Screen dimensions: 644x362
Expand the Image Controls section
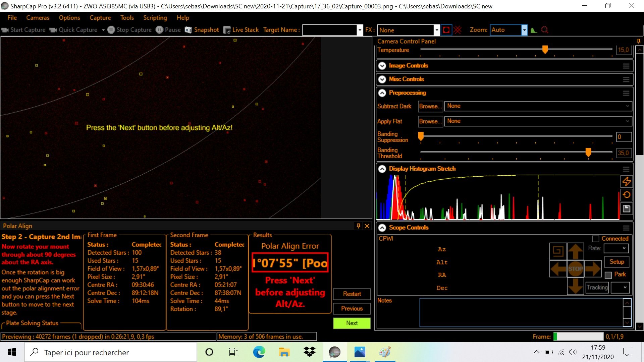(x=382, y=66)
